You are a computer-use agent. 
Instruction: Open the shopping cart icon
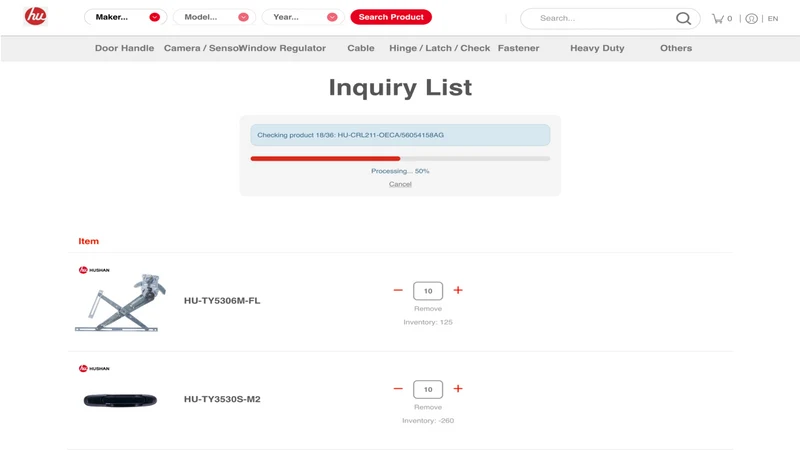(x=718, y=18)
